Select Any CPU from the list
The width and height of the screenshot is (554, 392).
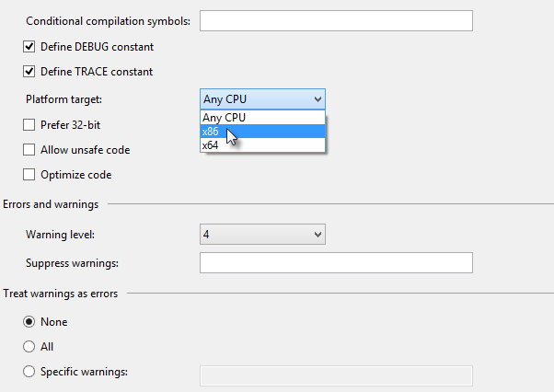(262, 118)
